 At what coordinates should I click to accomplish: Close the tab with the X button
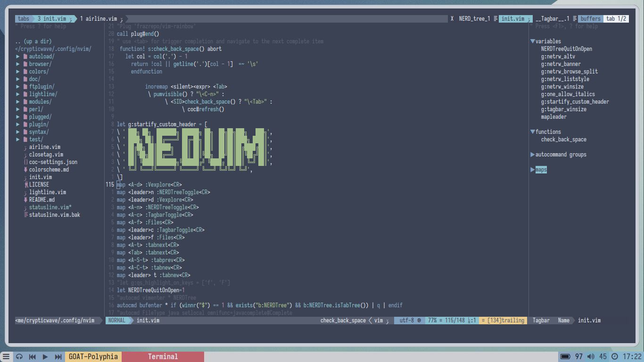coord(452,19)
